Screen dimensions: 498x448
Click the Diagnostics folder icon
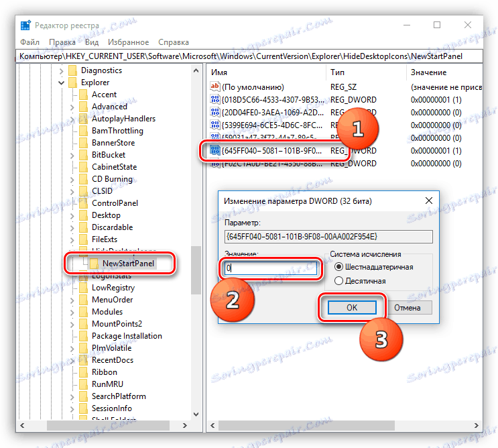click(x=73, y=70)
